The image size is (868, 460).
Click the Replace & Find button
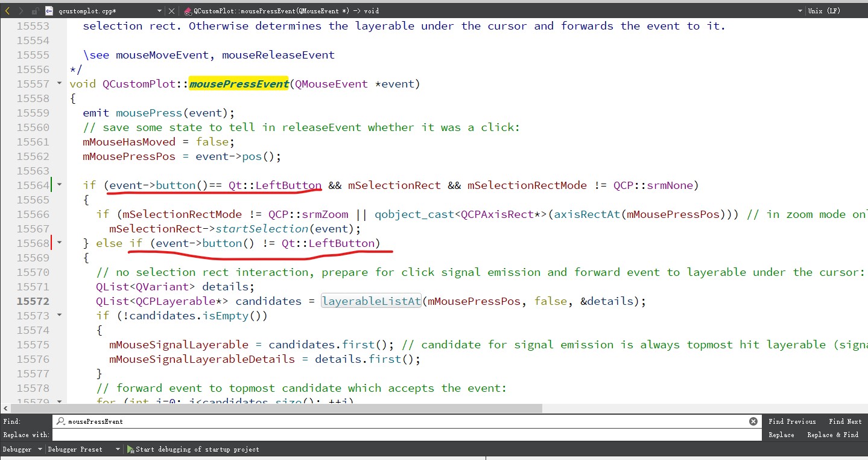(834, 435)
